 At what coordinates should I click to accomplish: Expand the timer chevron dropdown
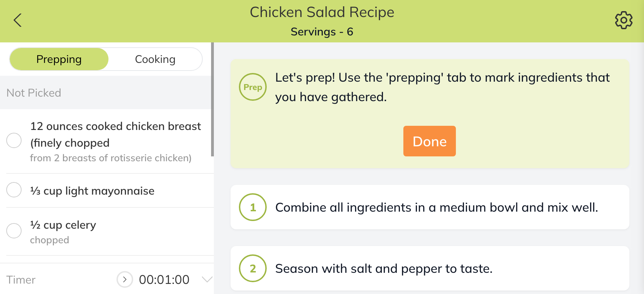coord(207,279)
